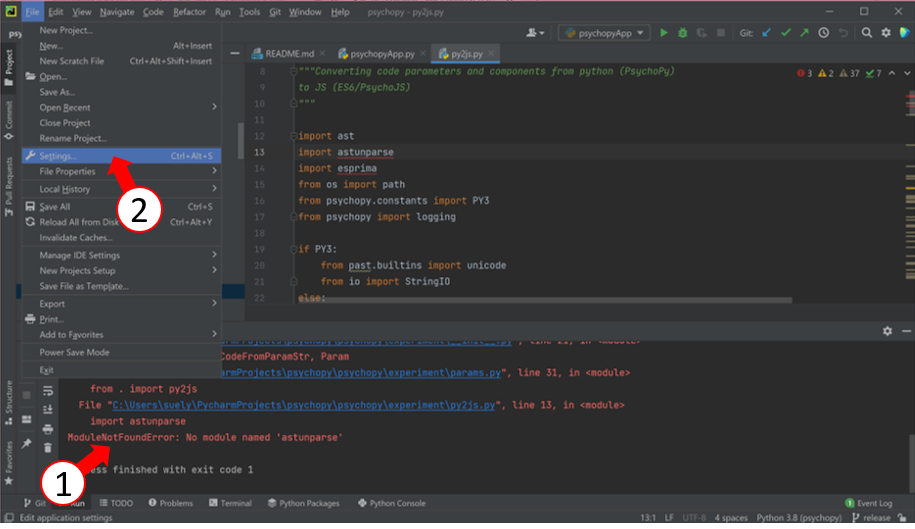Open Structure sidebar tool window
The height and width of the screenshot is (529, 915).
[x=9, y=402]
